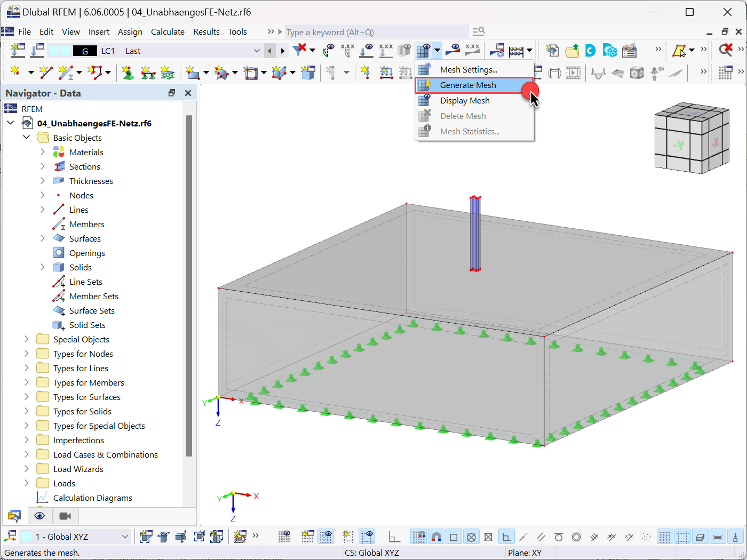Toggle snap magnet in bottom status bar

click(436, 537)
